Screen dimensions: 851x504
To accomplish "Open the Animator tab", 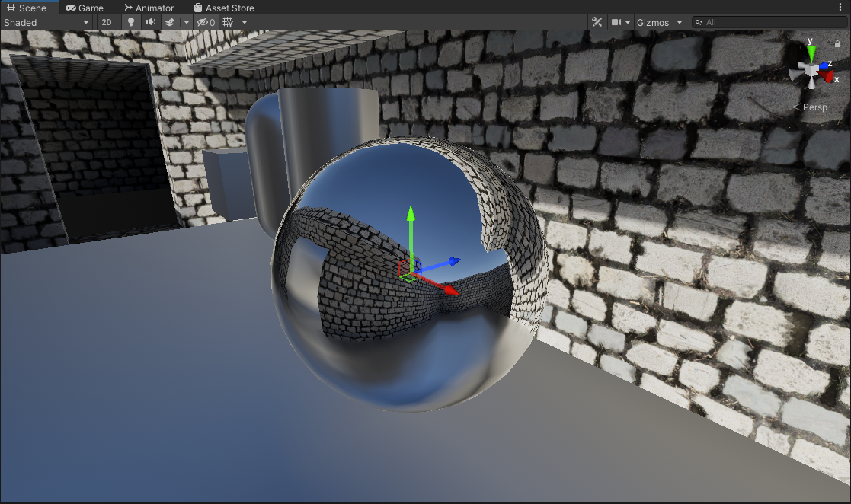I will 149,8.
